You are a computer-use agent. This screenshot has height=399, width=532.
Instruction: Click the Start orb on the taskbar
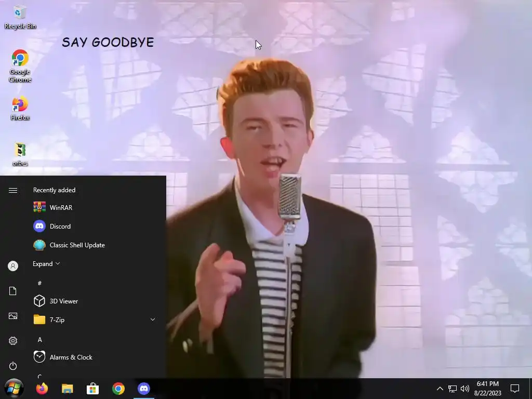point(14,388)
